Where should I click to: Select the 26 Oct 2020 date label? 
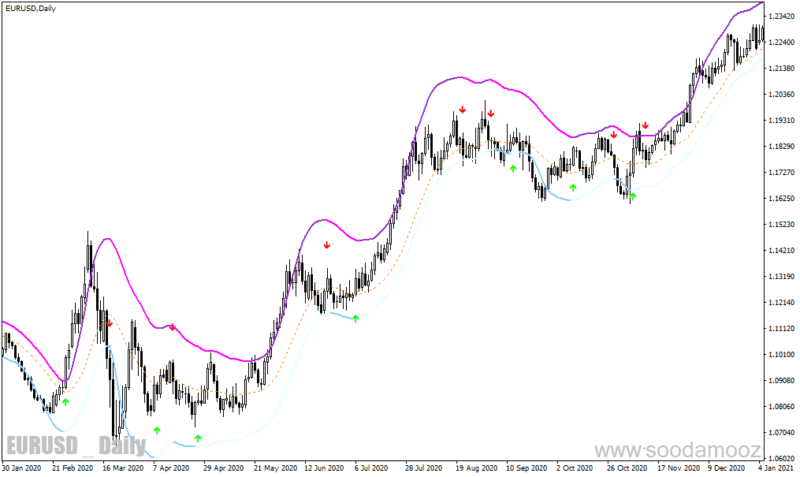pyautogui.click(x=627, y=468)
